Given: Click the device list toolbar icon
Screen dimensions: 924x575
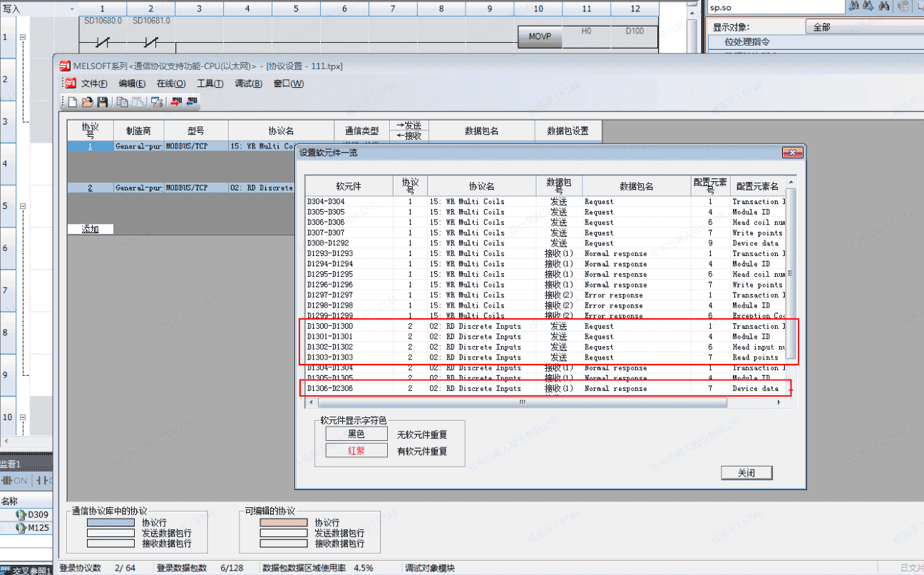Looking at the screenshot, I should (155, 102).
